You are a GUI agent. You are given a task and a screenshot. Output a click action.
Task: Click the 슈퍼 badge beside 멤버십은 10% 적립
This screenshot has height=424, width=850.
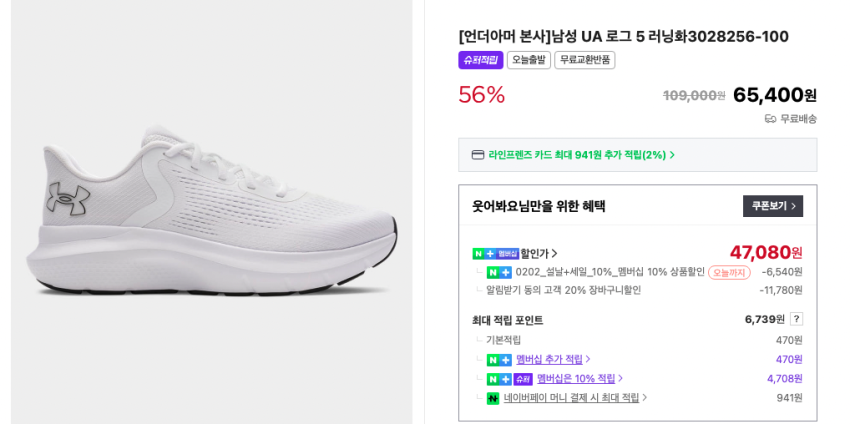click(523, 379)
